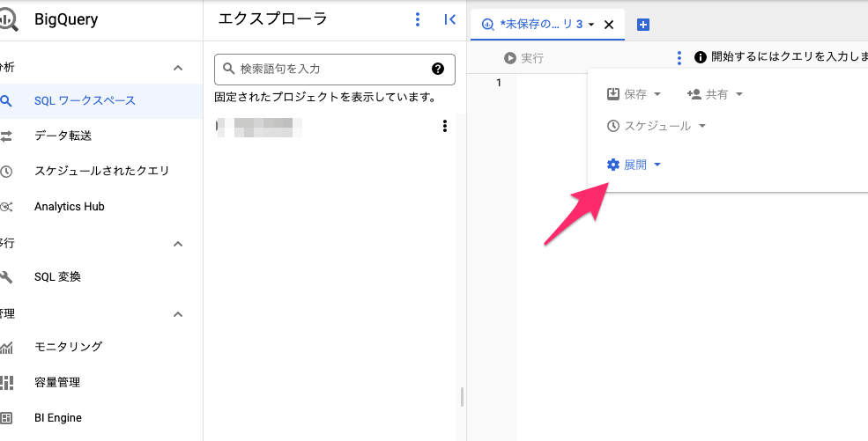
Task: Click the Analytics Hub icon
Action: point(5,207)
